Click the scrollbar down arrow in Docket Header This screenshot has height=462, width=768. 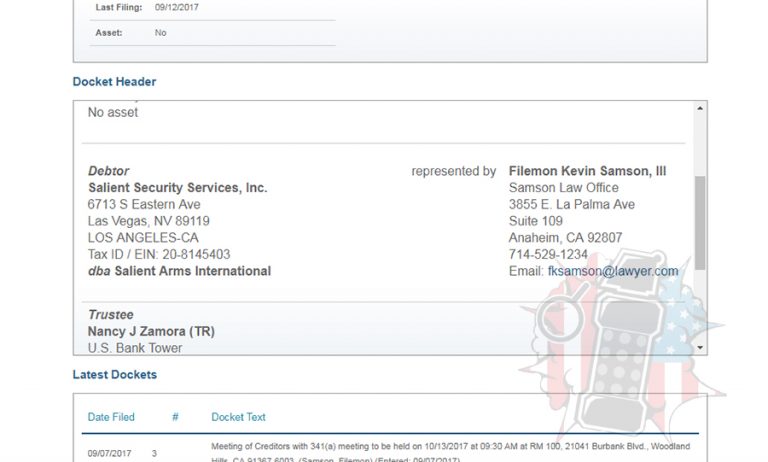[700, 347]
